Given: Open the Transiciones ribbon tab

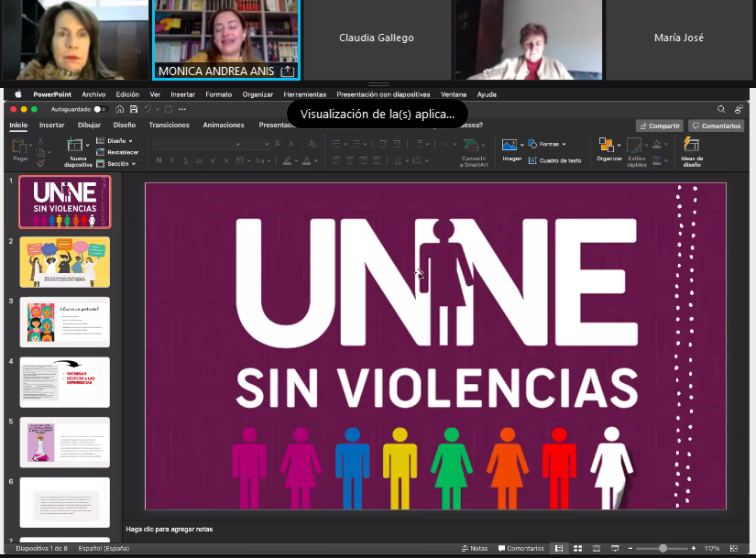Looking at the screenshot, I should tap(169, 125).
